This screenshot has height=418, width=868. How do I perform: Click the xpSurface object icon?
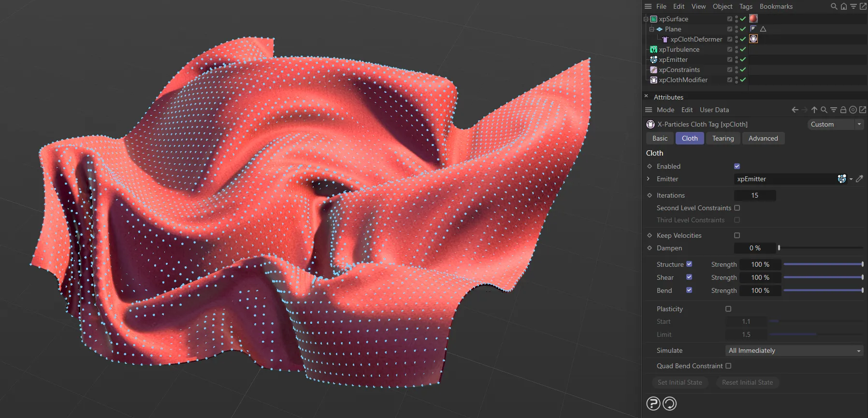pyautogui.click(x=653, y=19)
